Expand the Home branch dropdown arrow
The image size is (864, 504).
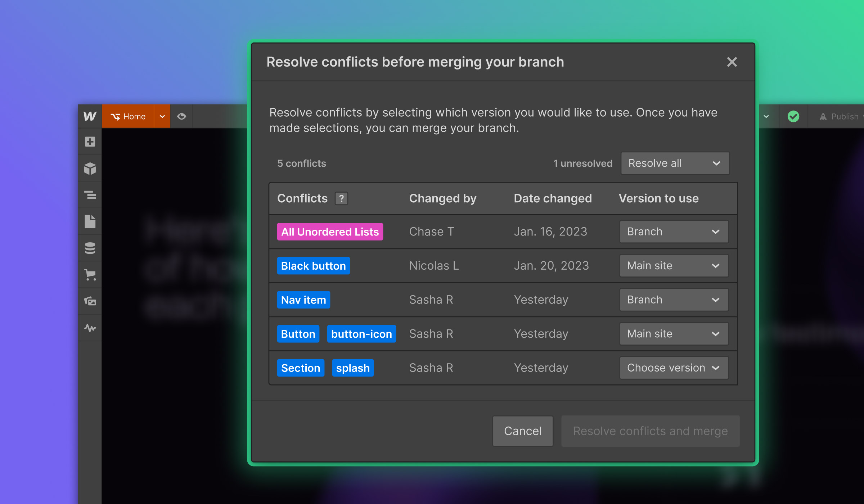tap(162, 116)
